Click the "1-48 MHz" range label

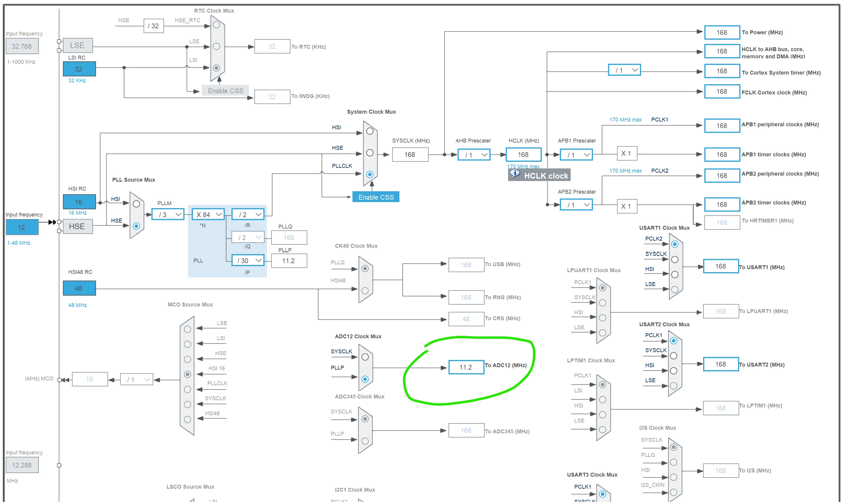click(19, 243)
